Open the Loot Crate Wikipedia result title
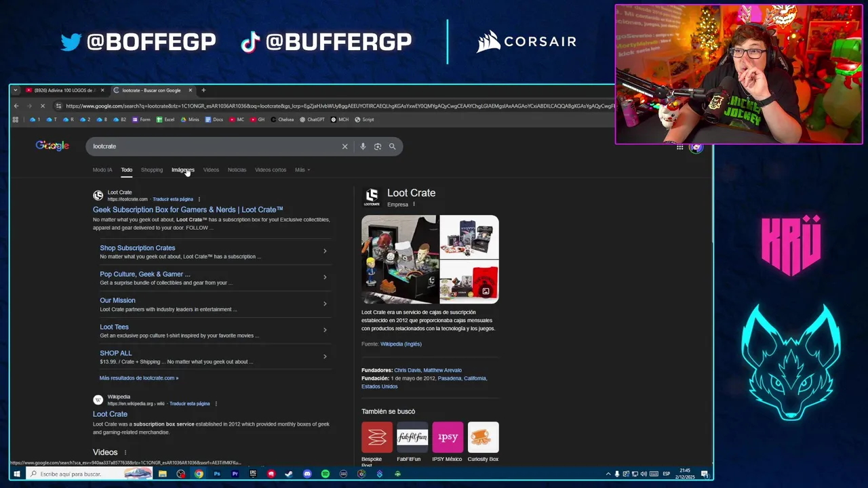Viewport: 868px width, 488px height. pos(110,414)
